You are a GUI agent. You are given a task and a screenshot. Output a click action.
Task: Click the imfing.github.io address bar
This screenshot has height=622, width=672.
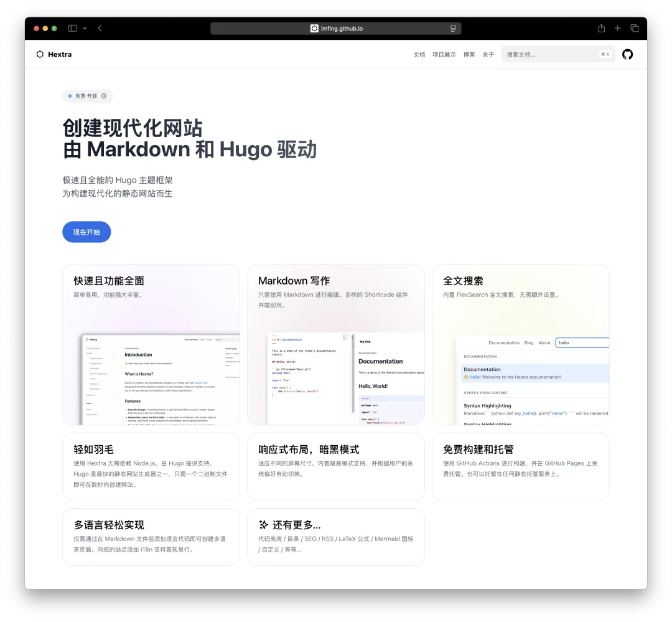point(335,28)
